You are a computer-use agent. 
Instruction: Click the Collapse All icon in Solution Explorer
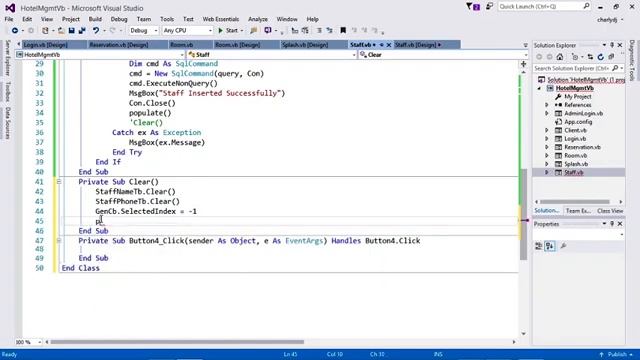click(x=611, y=57)
